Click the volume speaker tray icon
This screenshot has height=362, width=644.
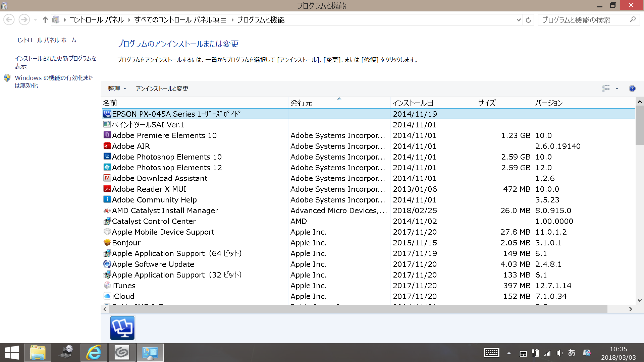point(559,353)
